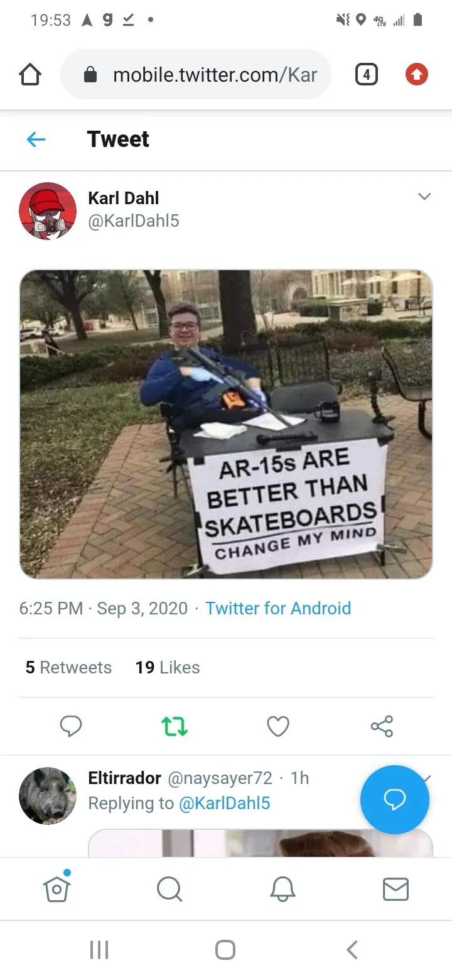Open the AR-15s skateboards meme image
452x980 pixels.
(226, 424)
